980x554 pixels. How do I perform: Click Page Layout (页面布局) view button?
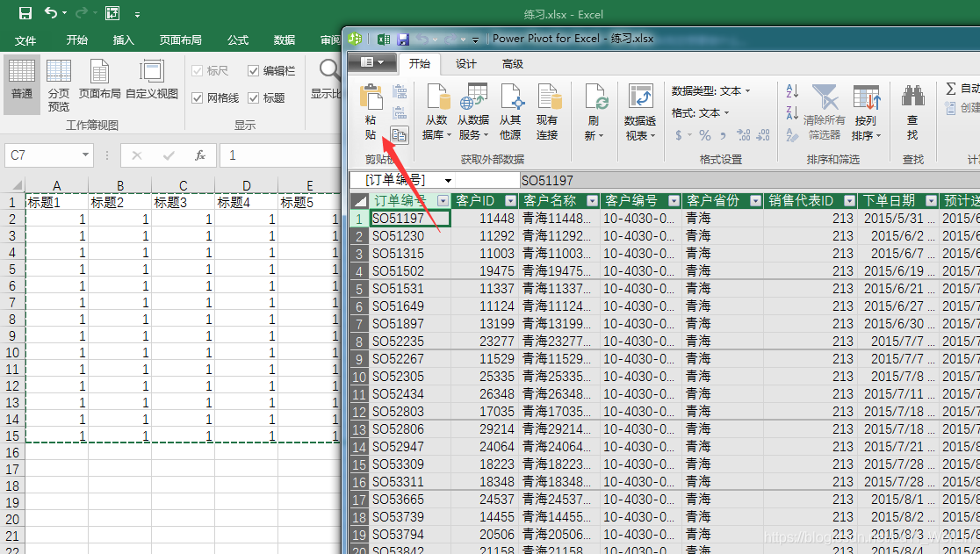99,79
